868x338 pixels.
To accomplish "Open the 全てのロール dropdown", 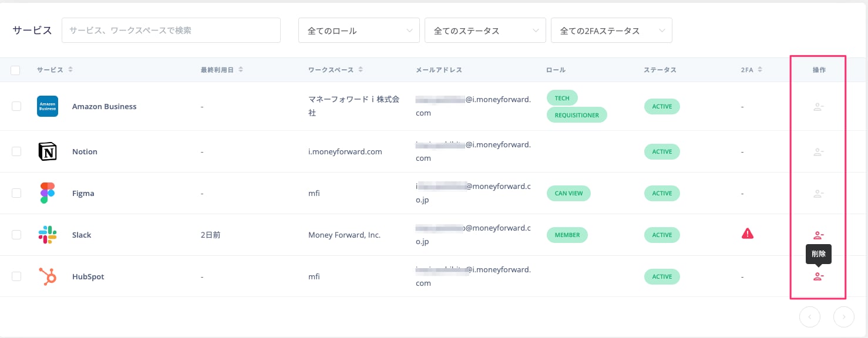I will point(359,31).
